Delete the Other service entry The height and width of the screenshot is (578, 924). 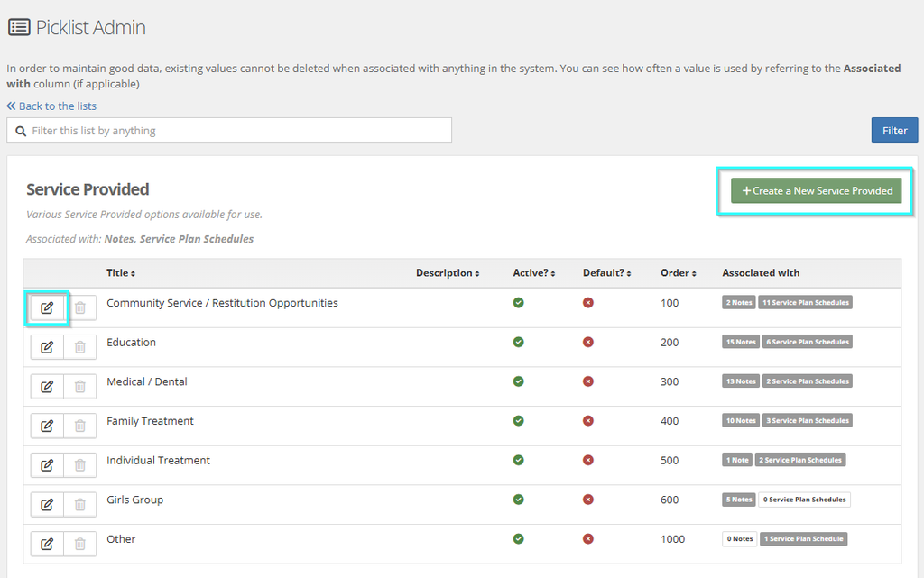click(80, 545)
